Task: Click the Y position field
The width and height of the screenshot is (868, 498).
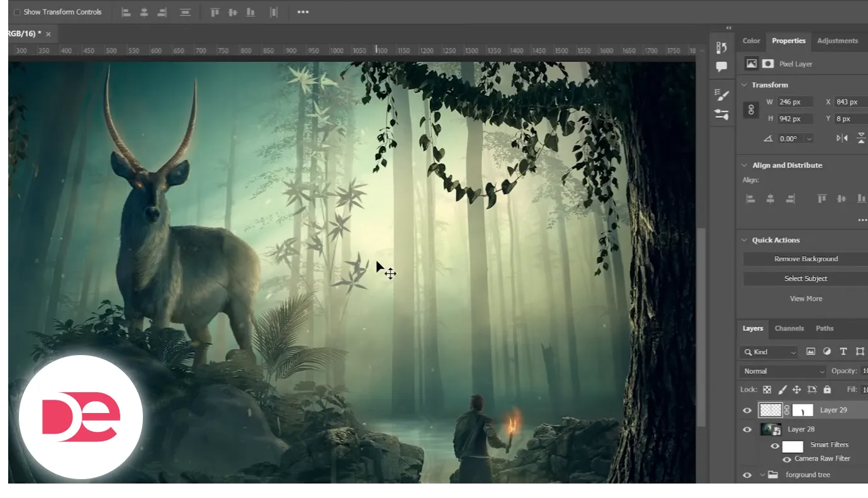Action: 851,118
